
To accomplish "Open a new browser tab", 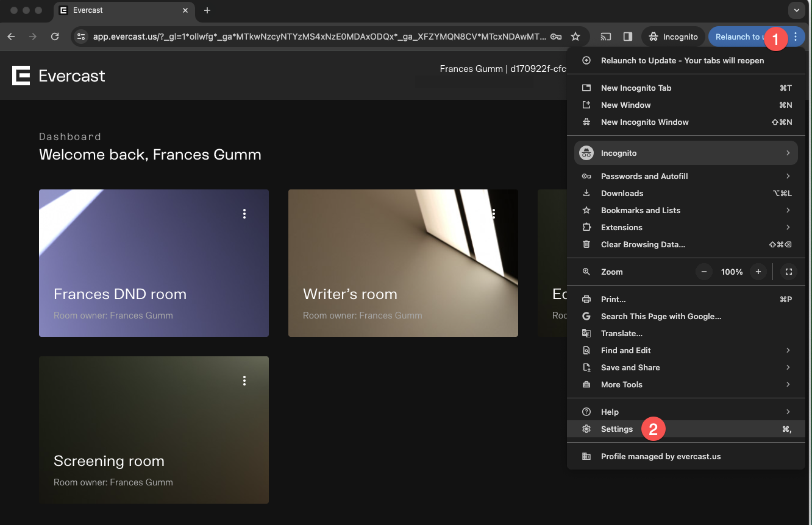I will [207, 10].
